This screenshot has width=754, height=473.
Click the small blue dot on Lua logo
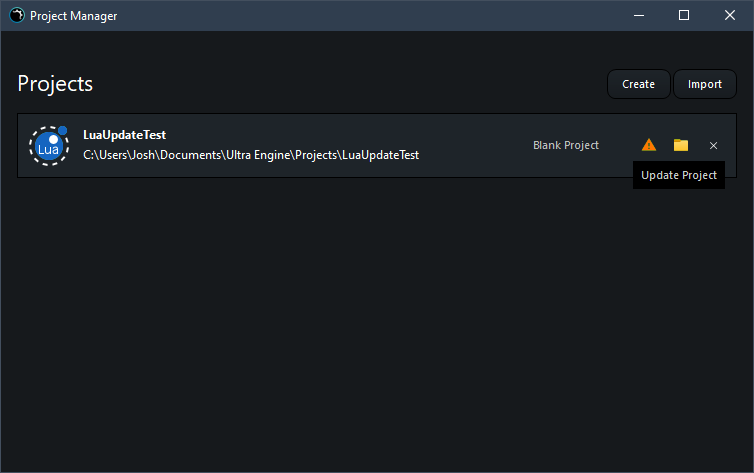click(x=62, y=130)
